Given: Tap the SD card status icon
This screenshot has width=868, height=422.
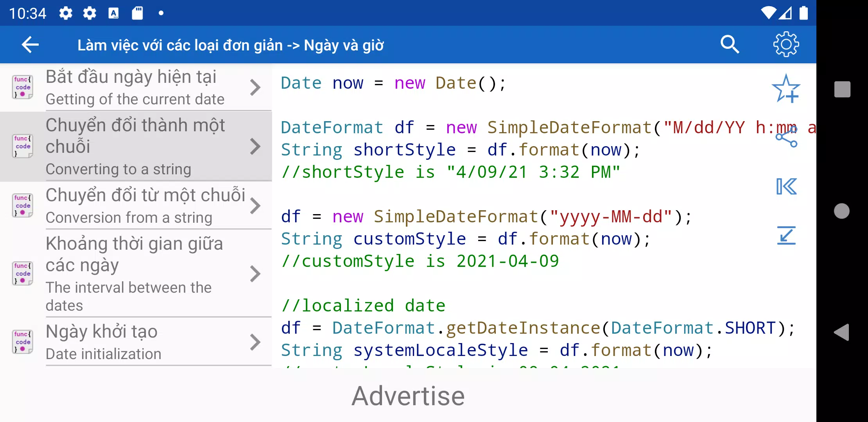Looking at the screenshot, I should [137, 13].
